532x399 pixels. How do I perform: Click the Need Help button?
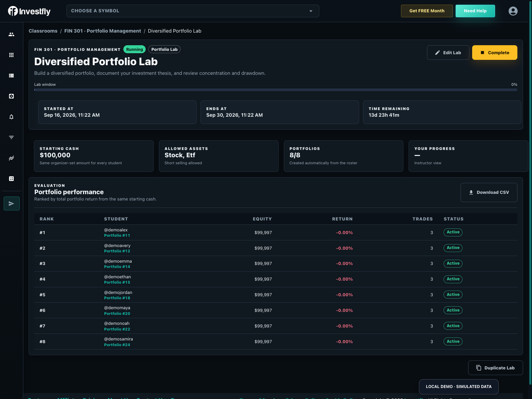pyautogui.click(x=475, y=11)
